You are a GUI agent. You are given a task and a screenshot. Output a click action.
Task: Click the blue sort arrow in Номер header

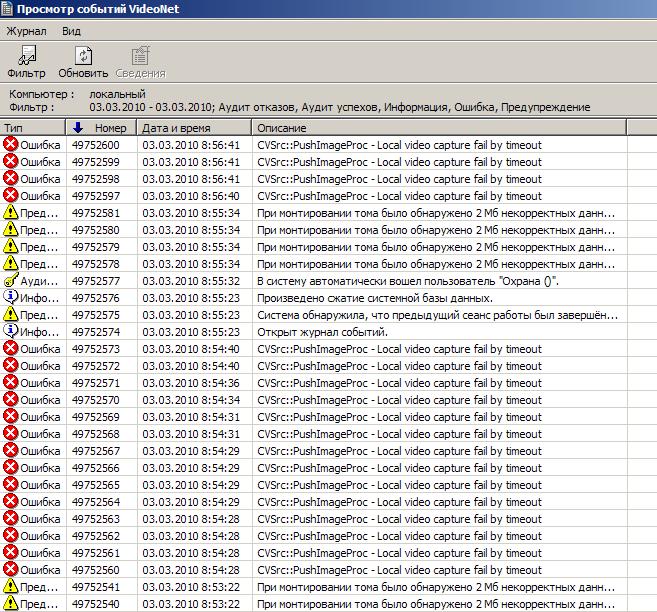tap(78, 127)
